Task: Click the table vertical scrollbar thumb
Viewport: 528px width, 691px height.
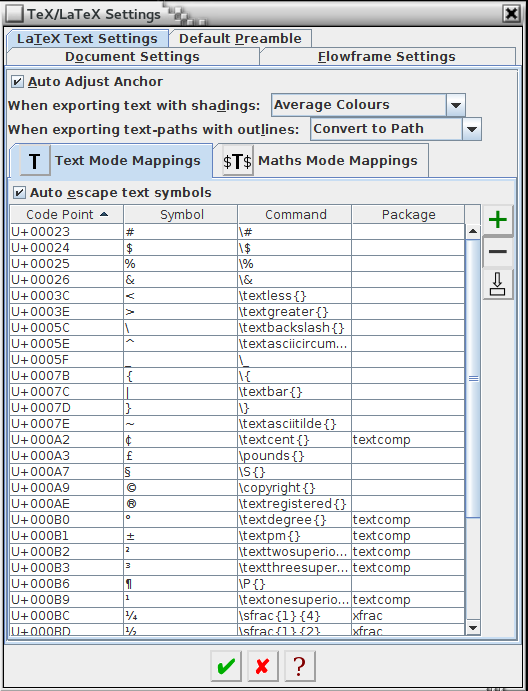Action: coord(473,378)
